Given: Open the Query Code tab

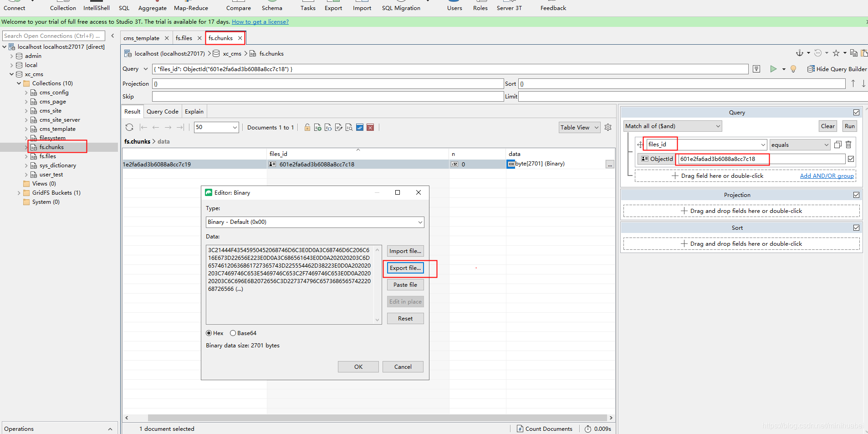Looking at the screenshot, I should 163,111.
